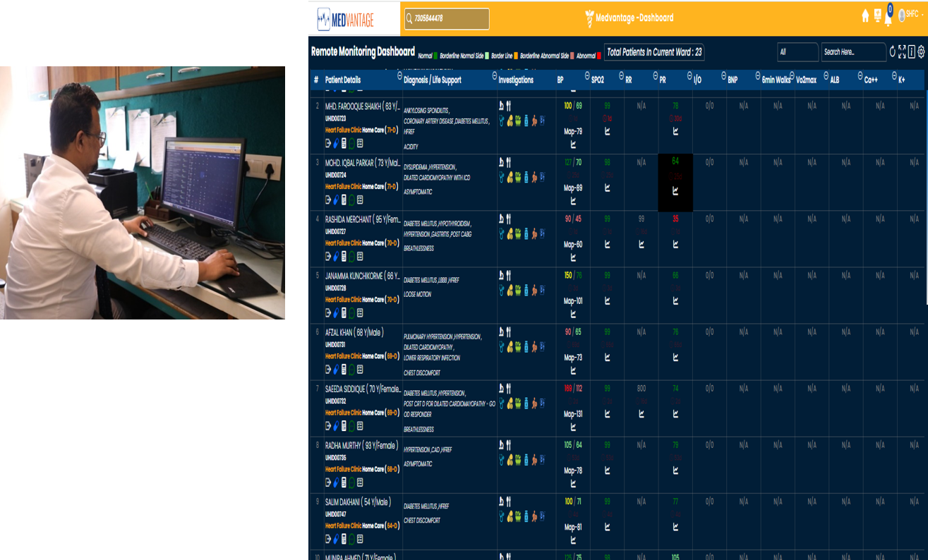Screen dimensions: 928x560
Task: Click the orange Border Line legend swatch
Action: tap(516, 55)
